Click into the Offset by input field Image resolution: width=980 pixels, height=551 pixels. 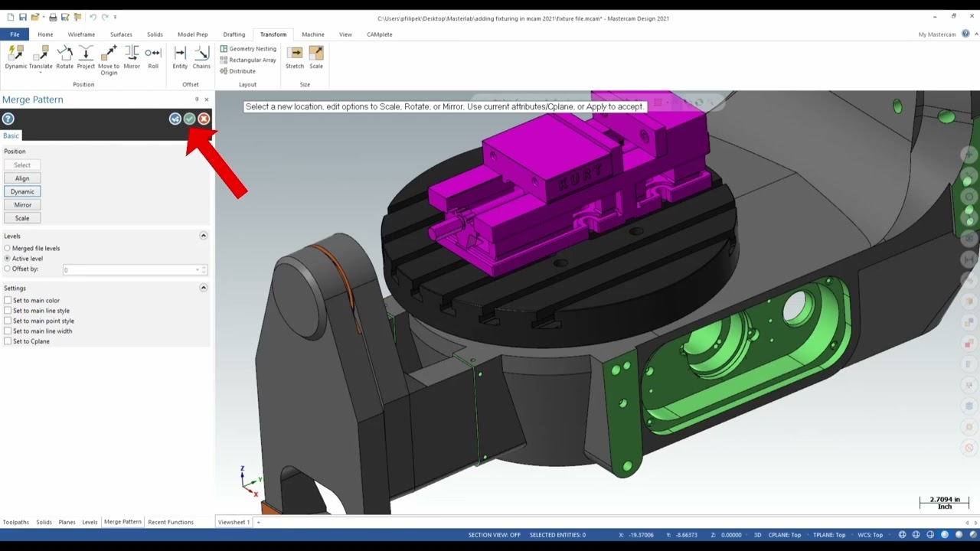point(127,269)
